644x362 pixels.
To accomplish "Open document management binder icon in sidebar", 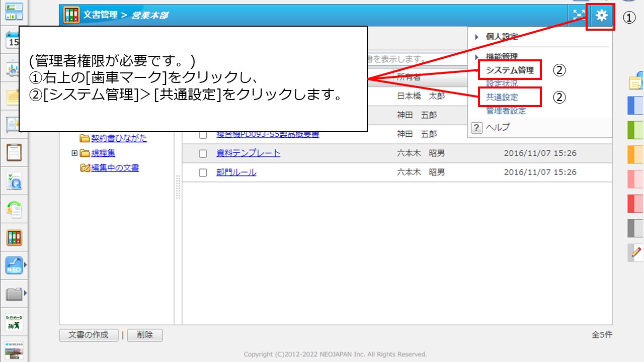I will 14,237.
